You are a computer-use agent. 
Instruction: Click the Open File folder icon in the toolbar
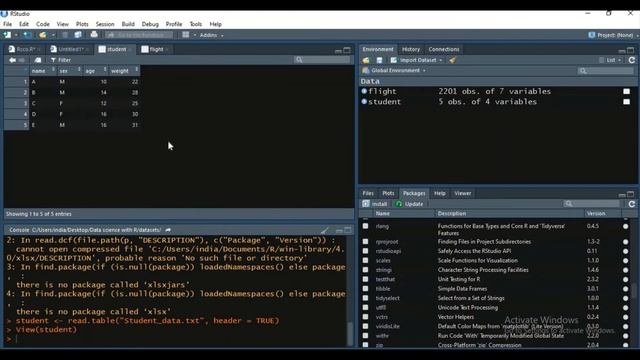pos(43,35)
